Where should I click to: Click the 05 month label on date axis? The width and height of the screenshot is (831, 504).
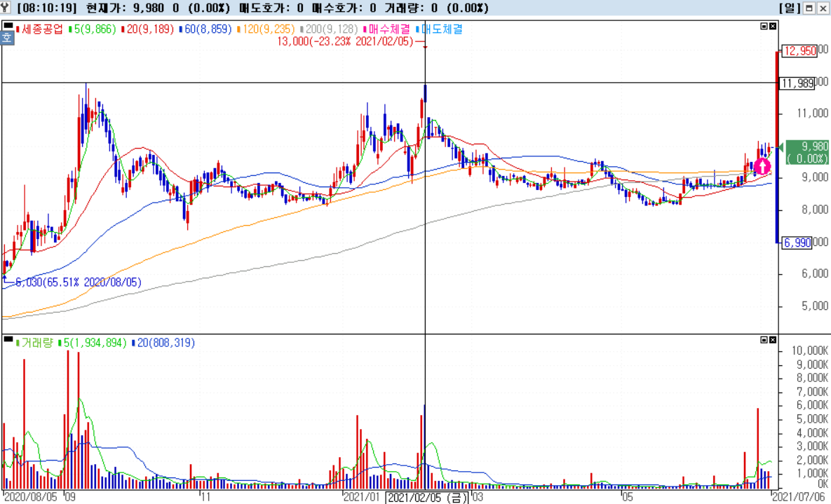coord(628,498)
